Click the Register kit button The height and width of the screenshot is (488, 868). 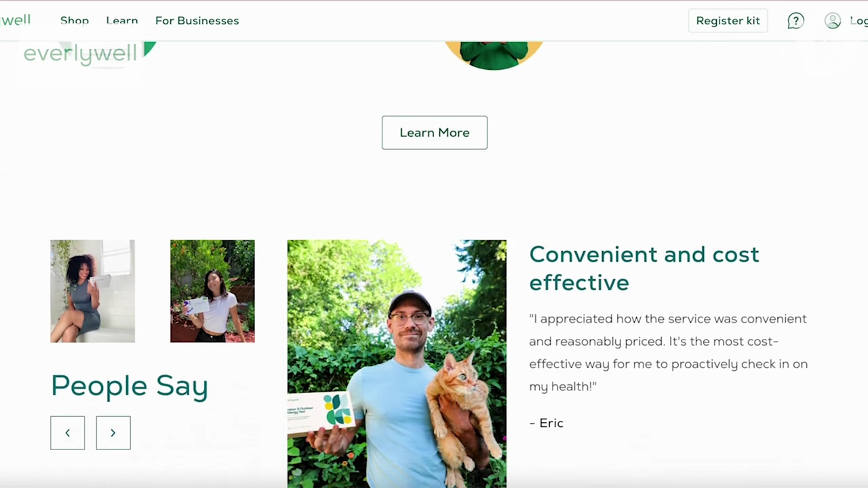[728, 20]
